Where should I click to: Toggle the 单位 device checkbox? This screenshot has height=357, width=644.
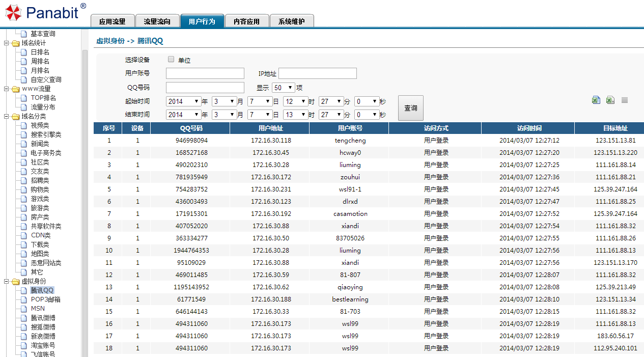point(171,60)
